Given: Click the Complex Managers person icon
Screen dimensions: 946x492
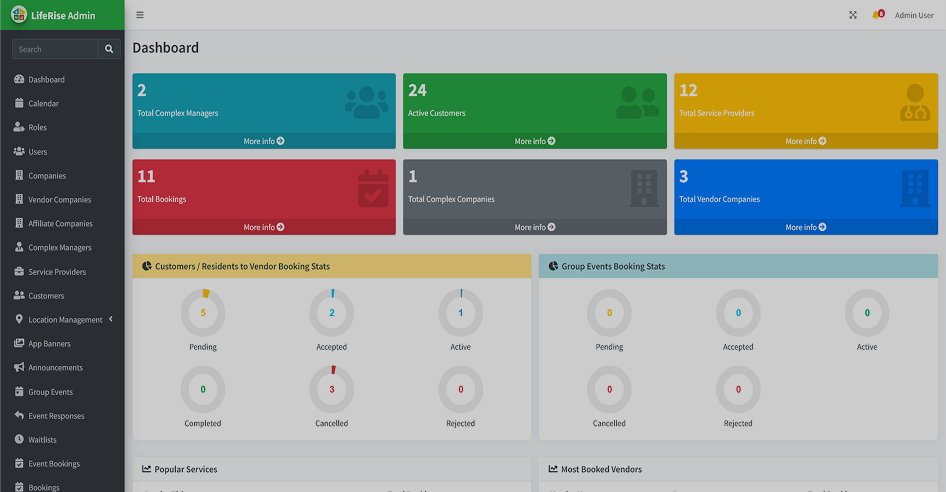Looking at the screenshot, I should click(19, 248).
